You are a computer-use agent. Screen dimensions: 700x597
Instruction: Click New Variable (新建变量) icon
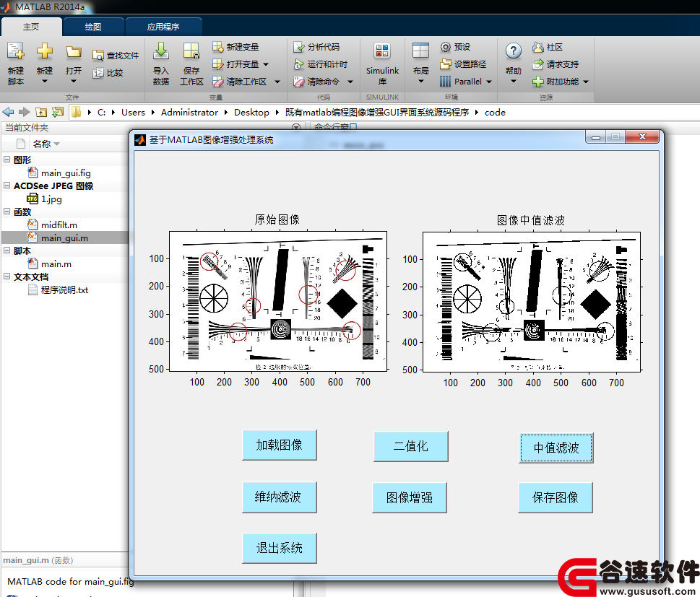tap(217, 47)
